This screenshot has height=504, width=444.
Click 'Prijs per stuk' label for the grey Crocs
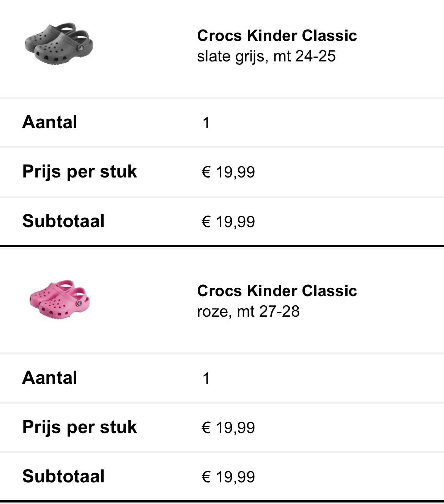79,172
